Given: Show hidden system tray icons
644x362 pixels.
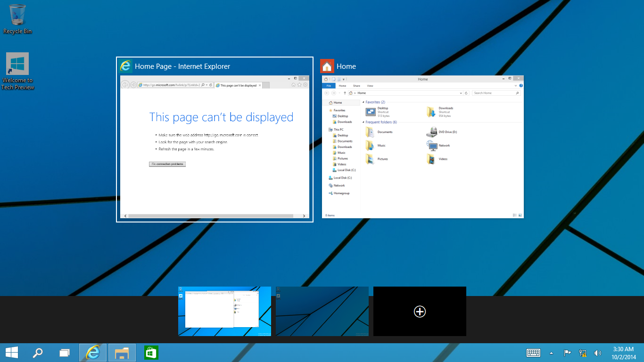Looking at the screenshot, I should pyautogui.click(x=552, y=353).
